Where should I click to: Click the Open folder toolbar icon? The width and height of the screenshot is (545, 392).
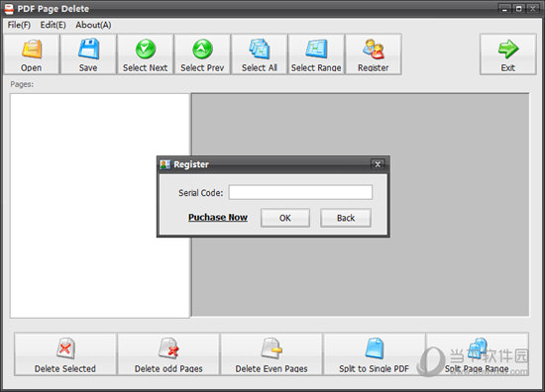(x=32, y=49)
